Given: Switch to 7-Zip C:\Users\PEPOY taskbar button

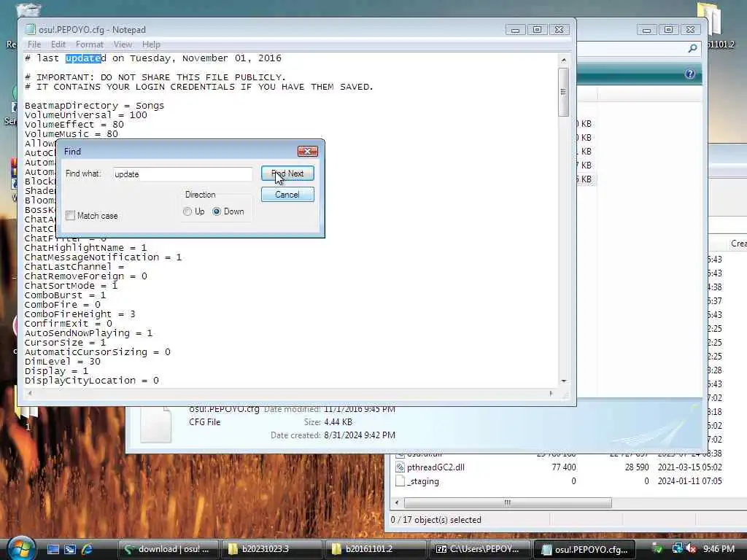Looking at the screenshot, I should [x=479, y=549].
